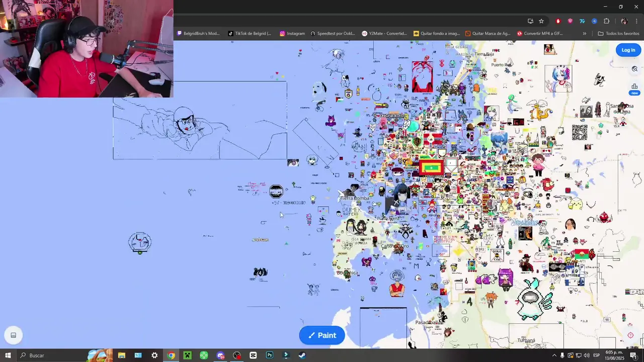The height and width of the screenshot is (362, 644).
Task: Open the blue photo app beside File Explorer
Action: 138,355
